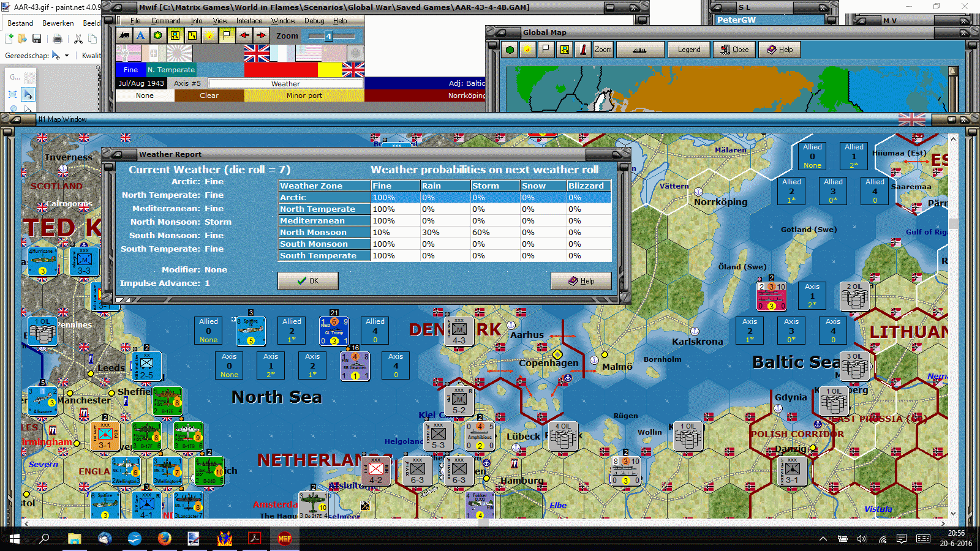Click Close button in Global Map toolbar
The height and width of the screenshot is (551, 980).
(x=734, y=50)
